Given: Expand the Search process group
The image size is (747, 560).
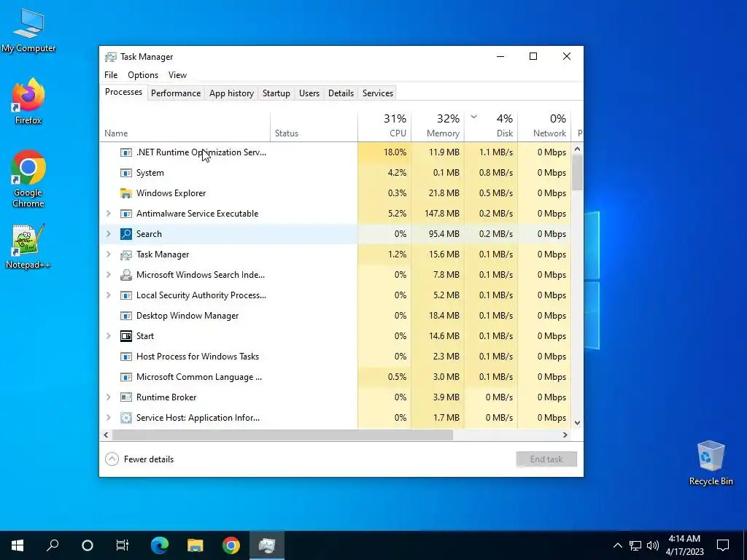Looking at the screenshot, I should pos(109,234).
